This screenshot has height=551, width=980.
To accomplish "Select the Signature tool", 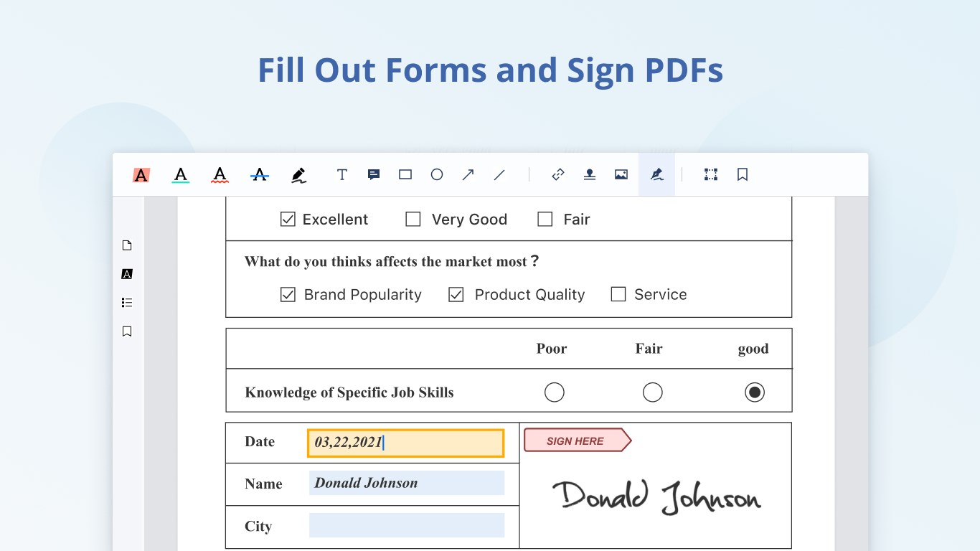I will (656, 174).
